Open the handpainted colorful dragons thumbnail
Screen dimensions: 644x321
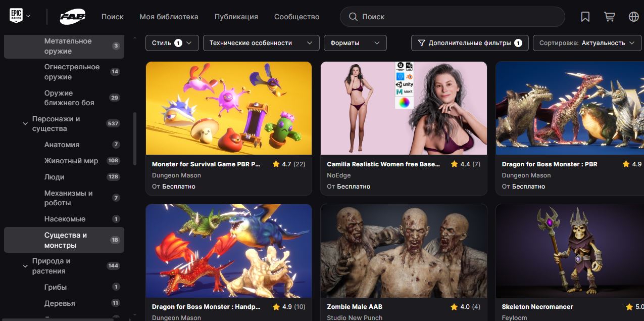tap(229, 251)
